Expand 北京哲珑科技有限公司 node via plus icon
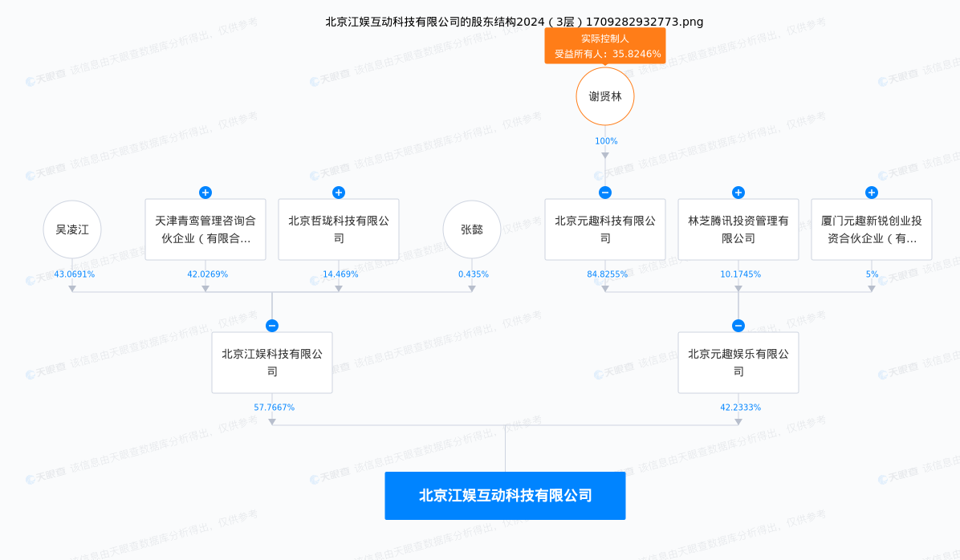The image size is (960, 560). click(x=339, y=193)
